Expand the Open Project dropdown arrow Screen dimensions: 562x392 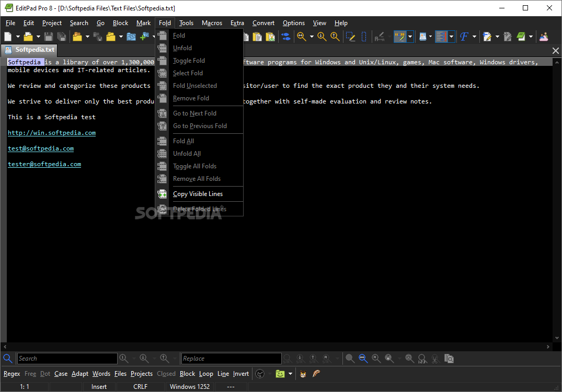[87, 37]
